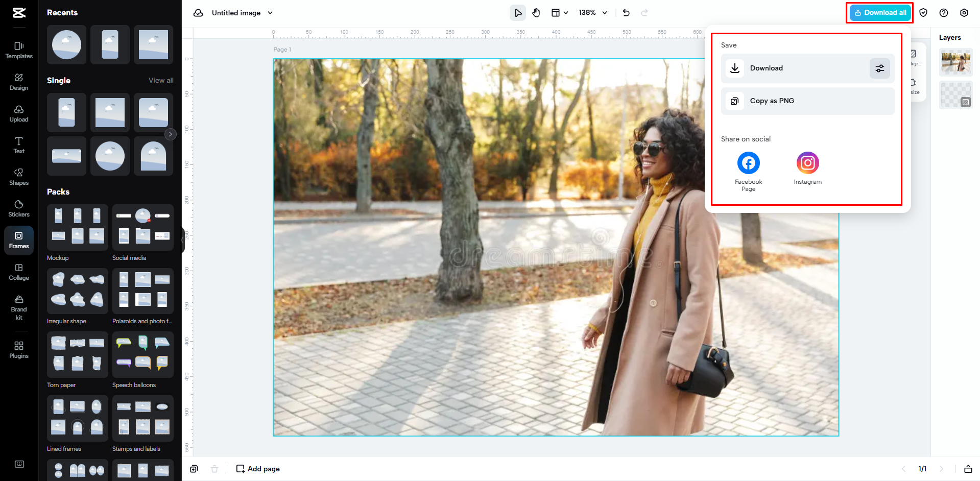Select the circle frame in Recents
The image size is (980, 481).
point(66,44)
